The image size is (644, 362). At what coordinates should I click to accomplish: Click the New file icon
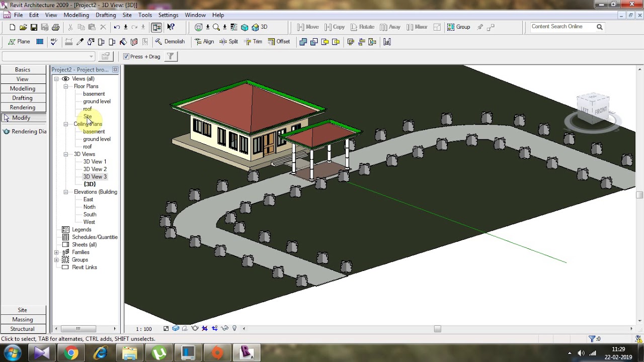coord(13,27)
